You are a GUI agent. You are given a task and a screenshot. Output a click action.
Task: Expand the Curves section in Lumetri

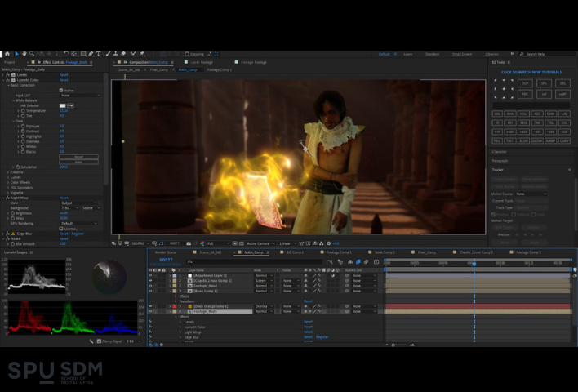(8, 177)
